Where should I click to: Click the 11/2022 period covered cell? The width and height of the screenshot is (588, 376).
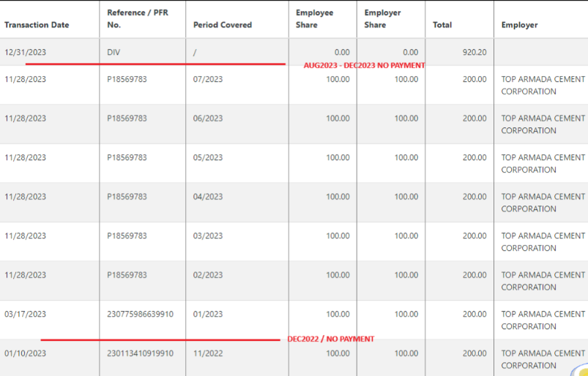[x=208, y=353]
